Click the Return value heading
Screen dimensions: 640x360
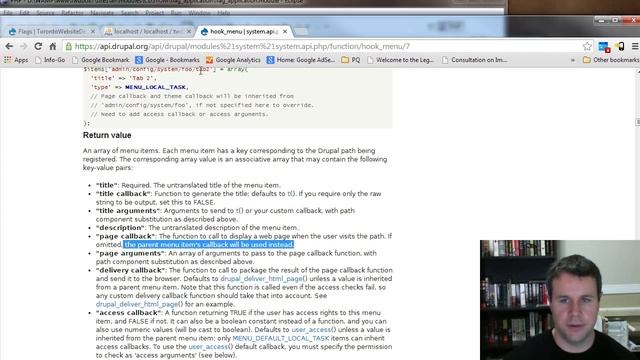pyautogui.click(x=107, y=135)
